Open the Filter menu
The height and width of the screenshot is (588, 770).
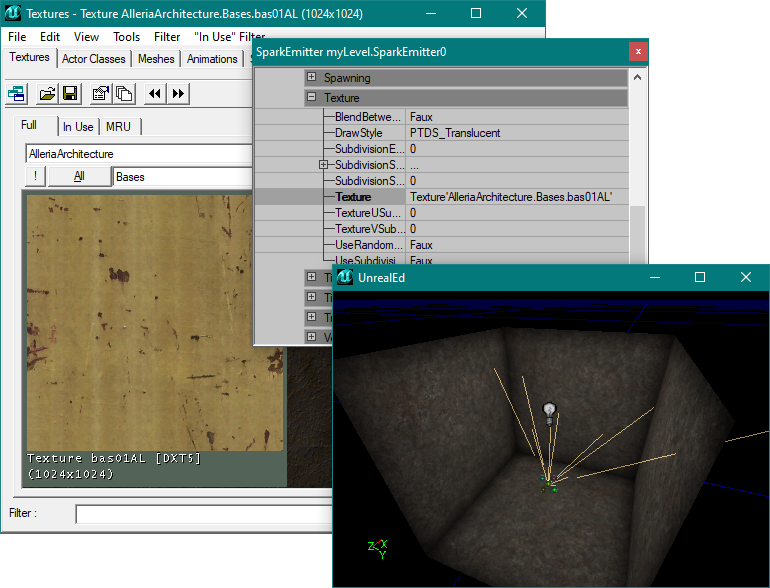(x=167, y=37)
